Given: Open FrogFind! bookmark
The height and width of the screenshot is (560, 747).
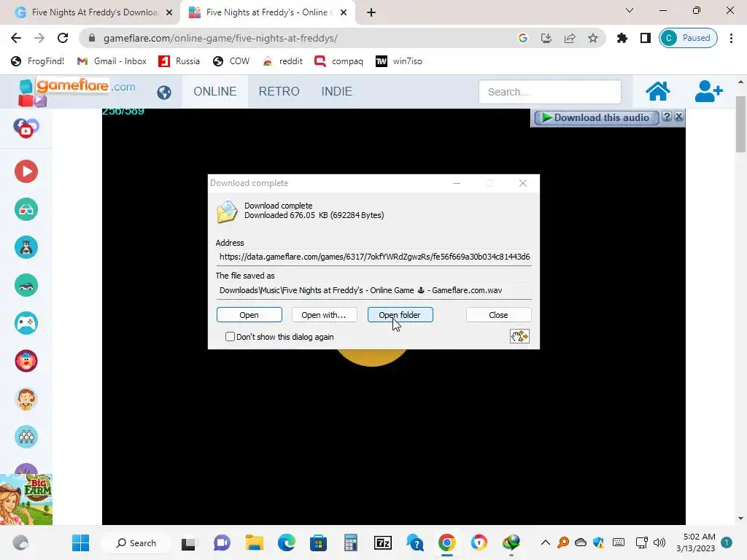Looking at the screenshot, I should tap(38, 61).
